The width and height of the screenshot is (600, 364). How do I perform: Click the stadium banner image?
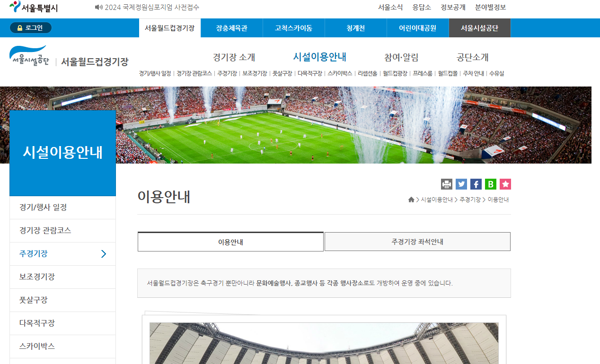point(300,125)
